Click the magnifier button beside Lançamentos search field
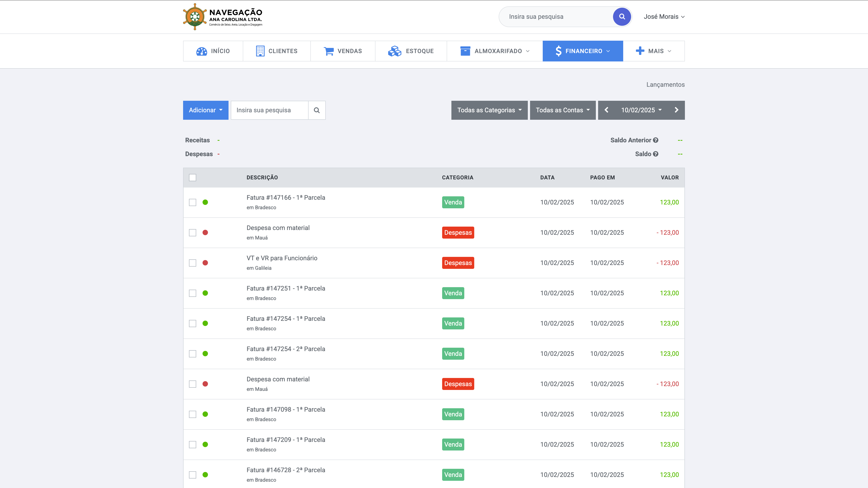The height and width of the screenshot is (488, 868). tap(317, 110)
